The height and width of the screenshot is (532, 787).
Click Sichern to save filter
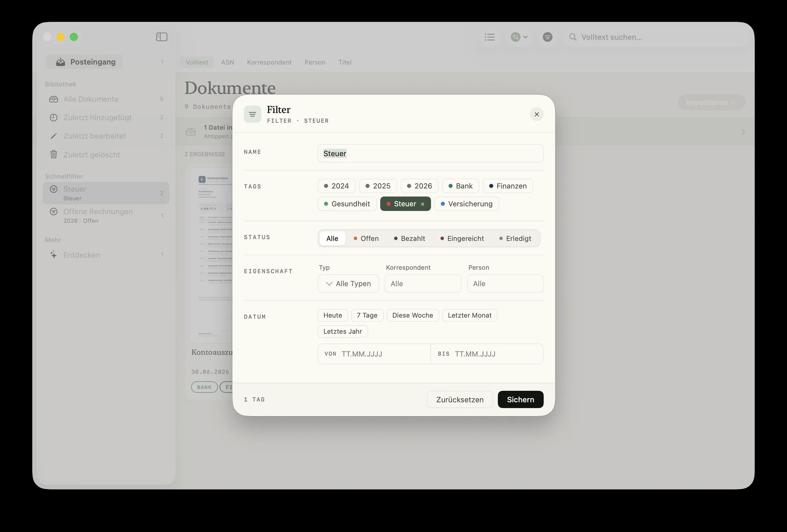(521, 399)
